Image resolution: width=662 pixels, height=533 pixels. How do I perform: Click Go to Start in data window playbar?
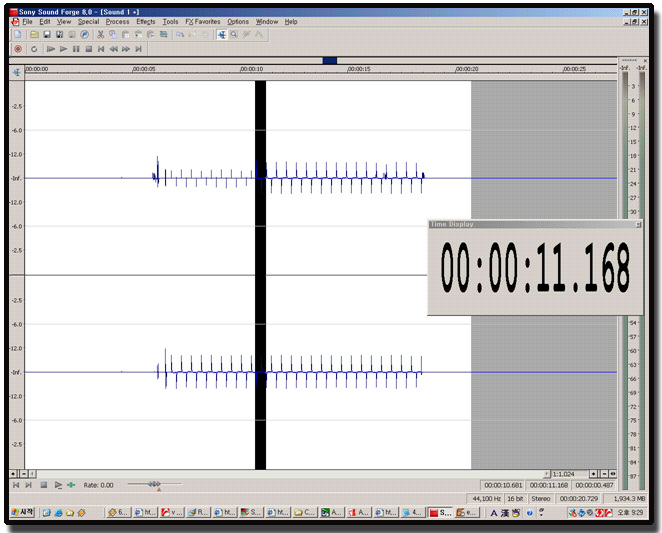tap(16, 485)
